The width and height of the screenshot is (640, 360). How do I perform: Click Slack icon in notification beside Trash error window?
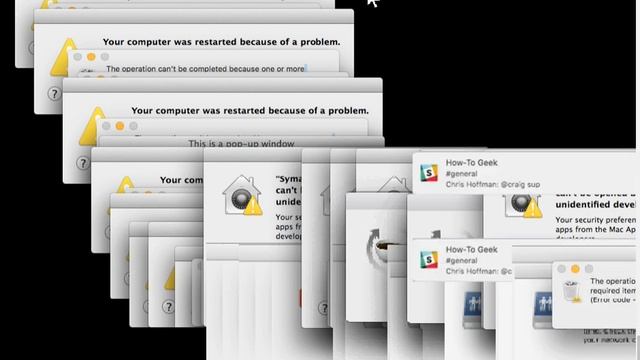pos(429,260)
